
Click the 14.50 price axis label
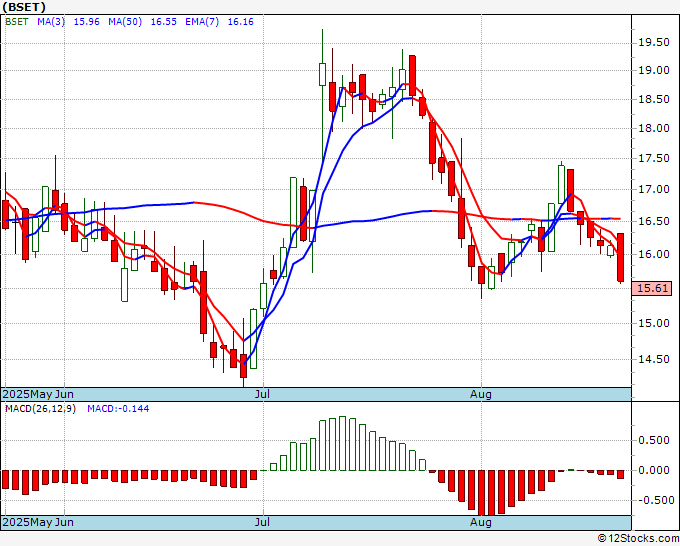[654, 360]
